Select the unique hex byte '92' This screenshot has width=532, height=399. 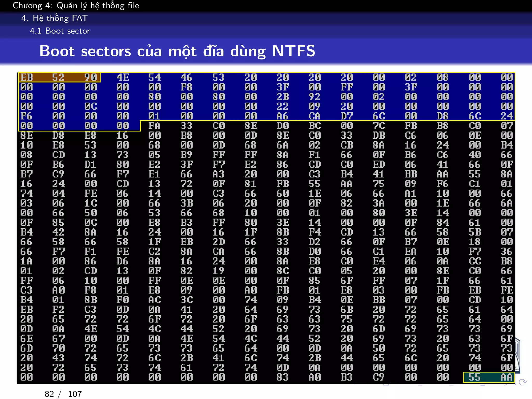coord(315,97)
